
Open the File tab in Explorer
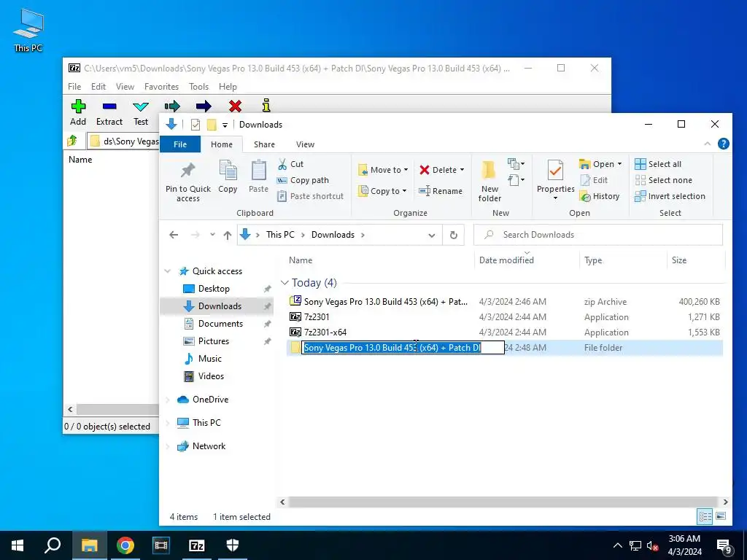[180, 144]
